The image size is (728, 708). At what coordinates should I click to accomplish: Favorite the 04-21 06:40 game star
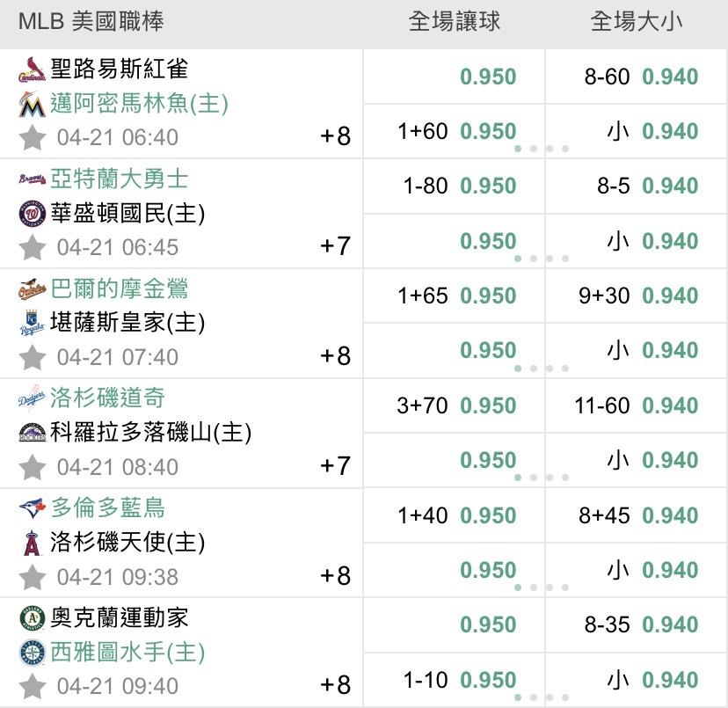pos(33,137)
